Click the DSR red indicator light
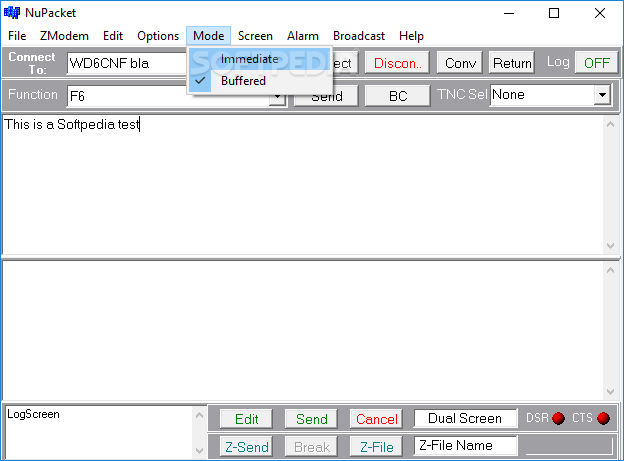The width and height of the screenshot is (624, 461). pos(558,418)
